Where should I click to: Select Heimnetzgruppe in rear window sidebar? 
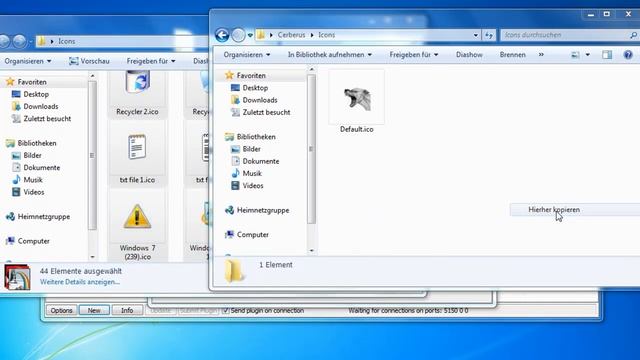pos(38,217)
